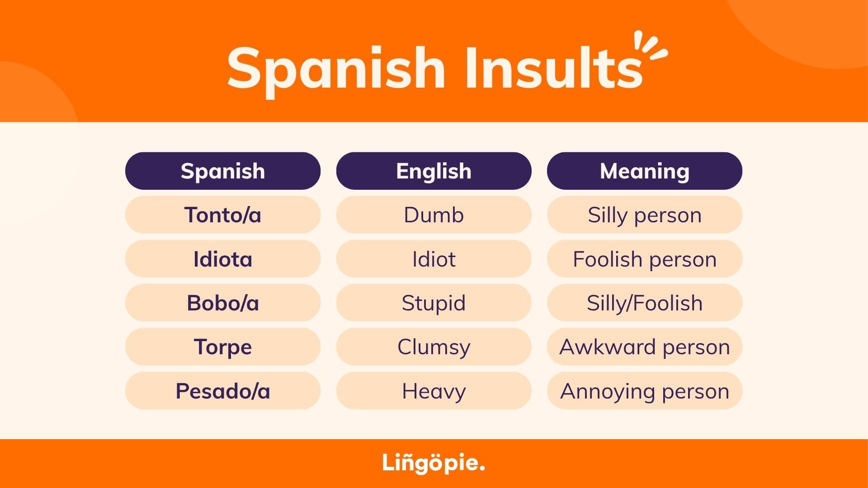Select the Meaning column header

(x=644, y=171)
